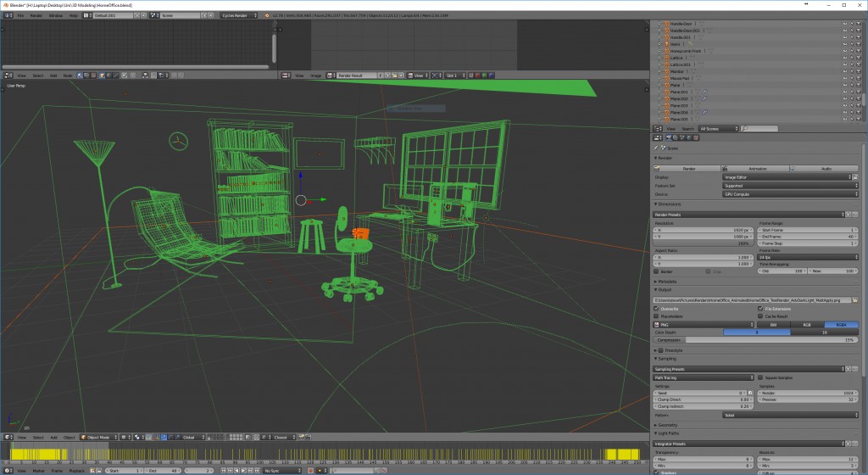Select RGB color mode button
The image size is (868, 475).
point(806,324)
